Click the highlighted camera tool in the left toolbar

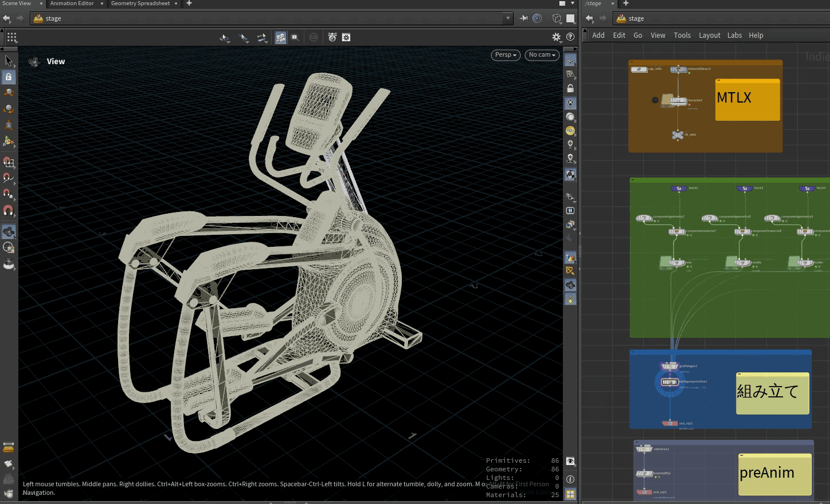pos(9,231)
